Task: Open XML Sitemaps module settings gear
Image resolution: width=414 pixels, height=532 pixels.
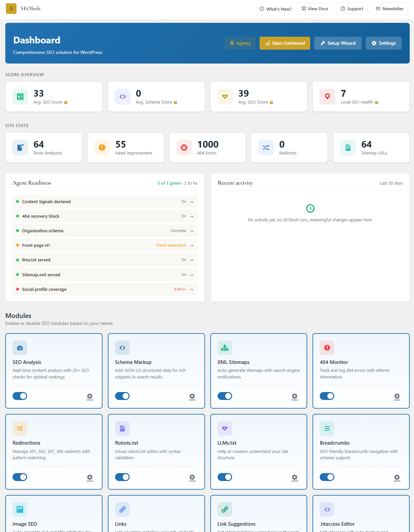Action: [295, 396]
